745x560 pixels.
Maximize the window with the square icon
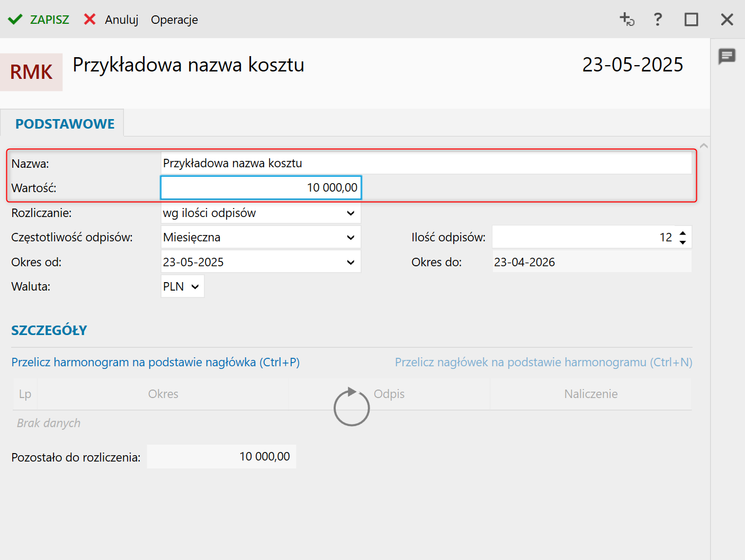point(691,20)
